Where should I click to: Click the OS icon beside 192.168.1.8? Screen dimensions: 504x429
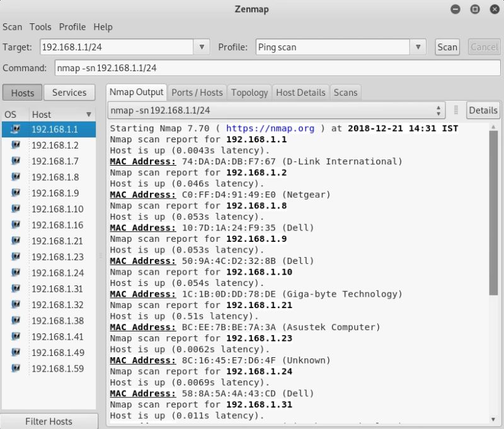[15, 177]
